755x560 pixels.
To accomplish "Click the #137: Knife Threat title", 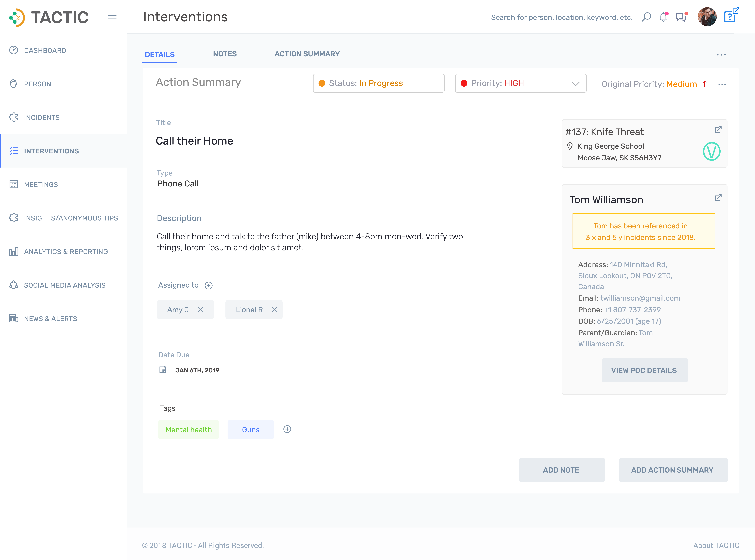I will pos(604,132).
